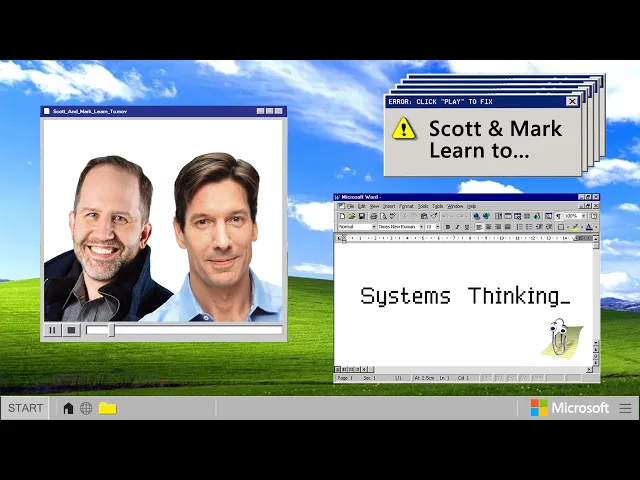Click the video player progress slider handle
Image resolution: width=640 pixels, height=480 pixels.
(111, 330)
